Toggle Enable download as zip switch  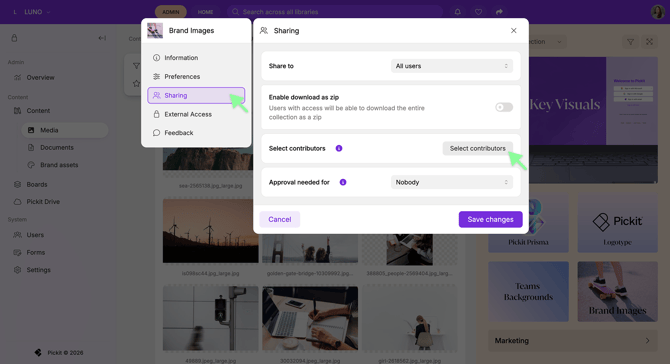(504, 107)
